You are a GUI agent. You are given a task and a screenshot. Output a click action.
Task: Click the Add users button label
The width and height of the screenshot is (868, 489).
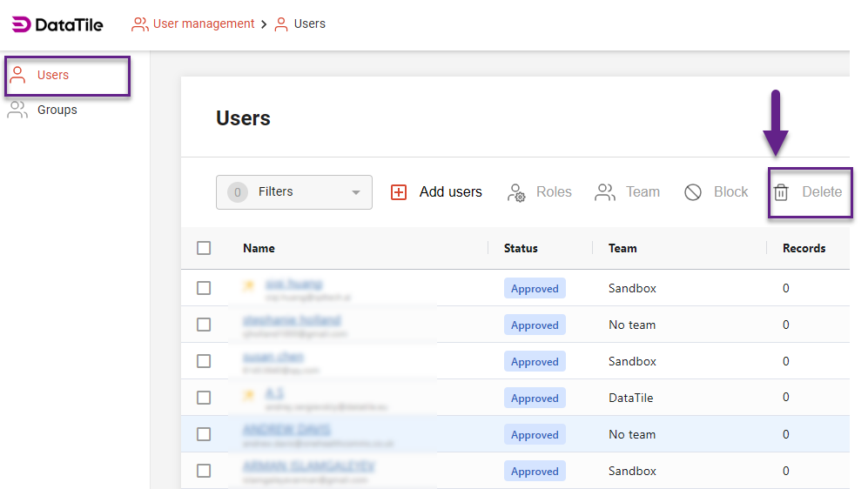pyautogui.click(x=450, y=192)
